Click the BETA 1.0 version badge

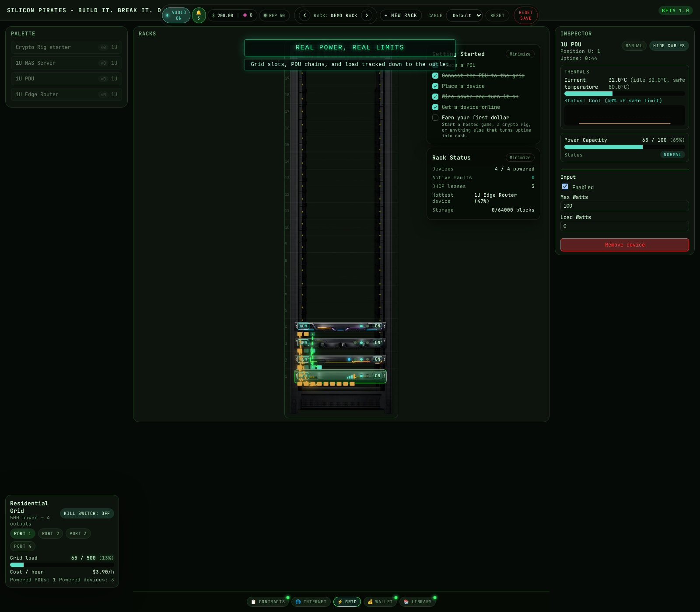[x=675, y=10]
